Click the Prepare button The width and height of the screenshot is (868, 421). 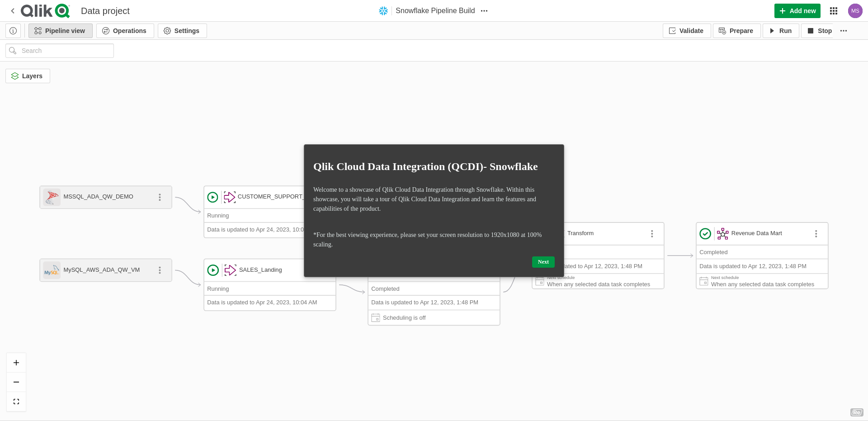click(x=736, y=31)
